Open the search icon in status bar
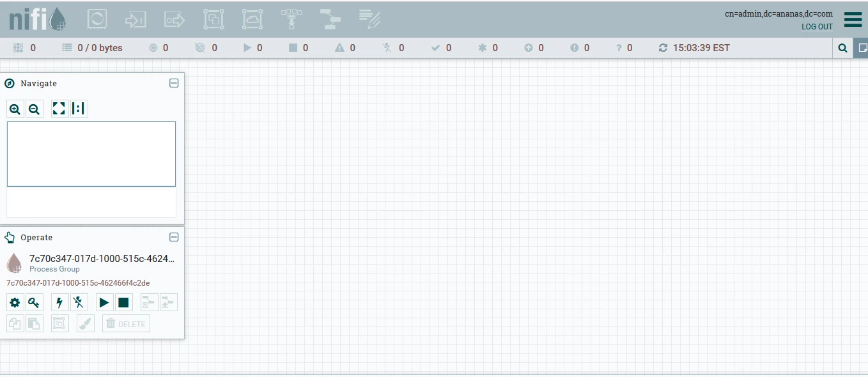Screen dimensions: 868x377 pyautogui.click(x=842, y=48)
